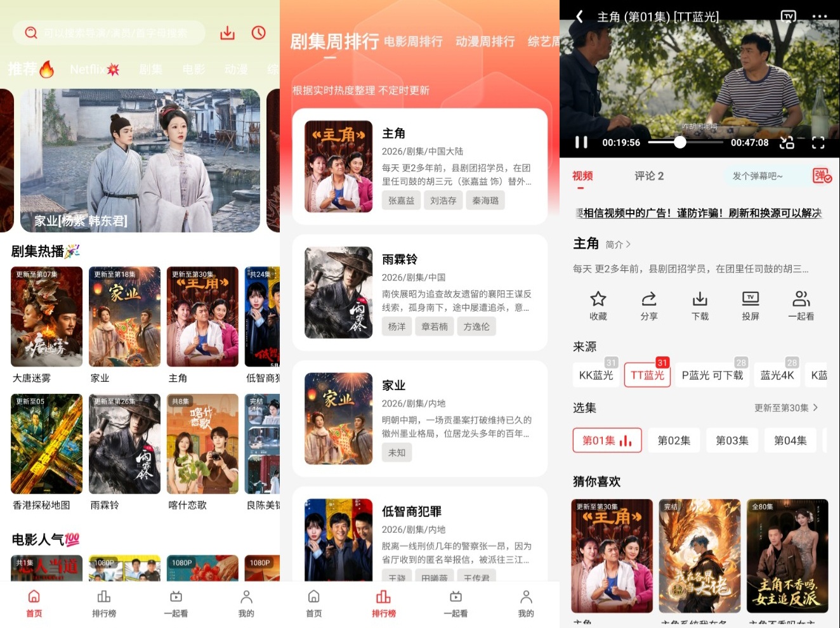Select episode 第02集

[674, 440]
